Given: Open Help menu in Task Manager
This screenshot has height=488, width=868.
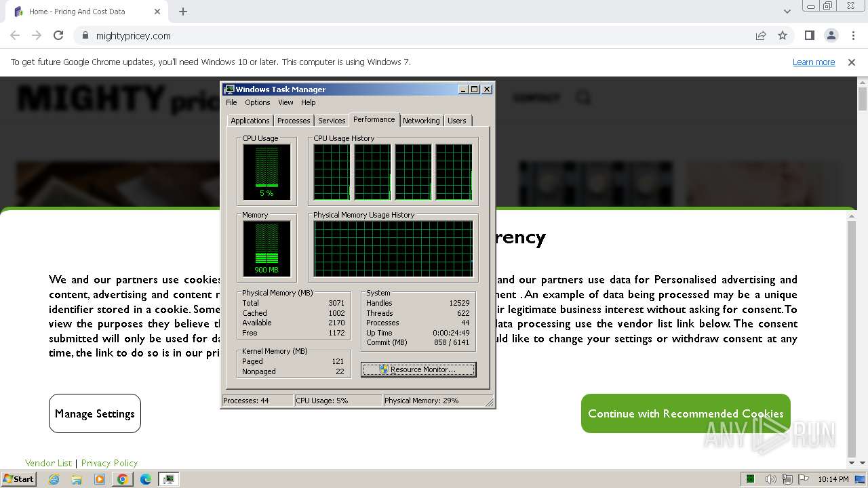Looking at the screenshot, I should tap(309, 102).
